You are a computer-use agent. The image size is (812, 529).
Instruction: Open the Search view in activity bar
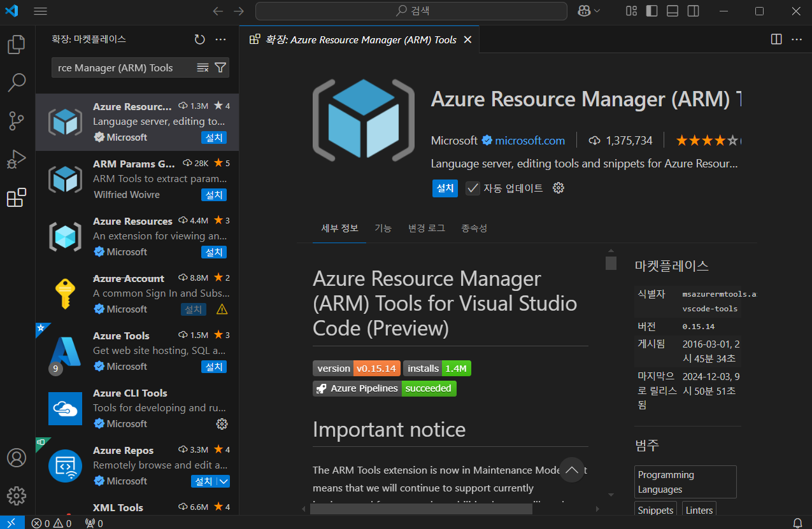[17, 82]
